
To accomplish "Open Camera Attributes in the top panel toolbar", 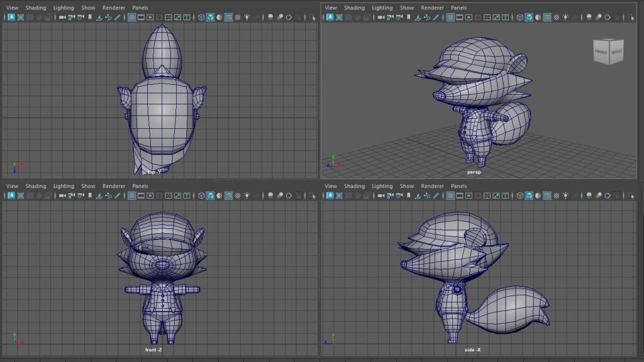I will 81,17.
